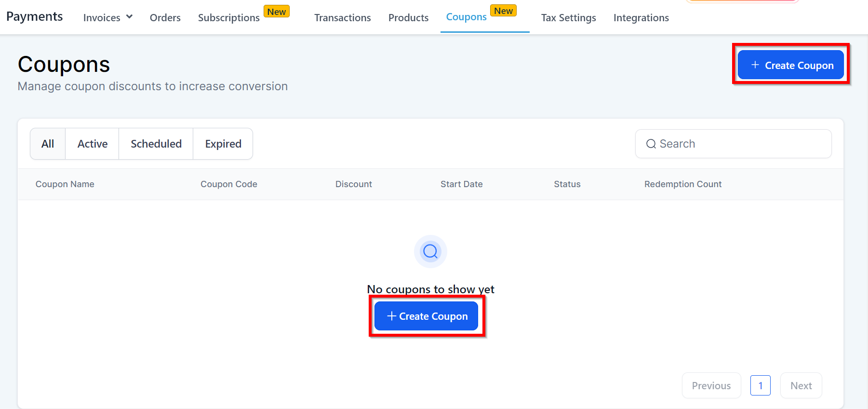Open the Orders menu item

(165, 18)
